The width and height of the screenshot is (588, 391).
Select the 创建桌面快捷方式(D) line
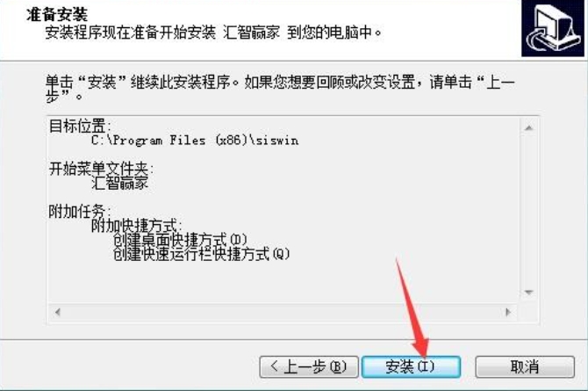click(180, 240)
